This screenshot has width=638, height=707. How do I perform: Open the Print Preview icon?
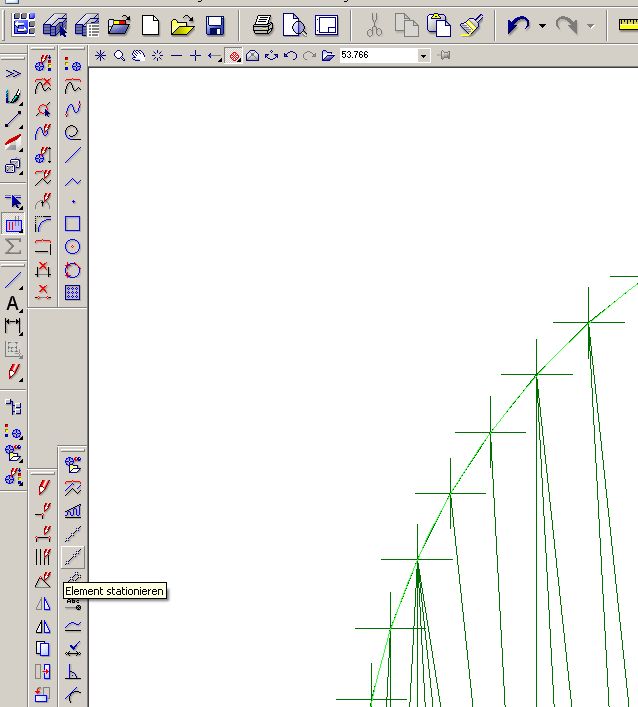(294, 25)
